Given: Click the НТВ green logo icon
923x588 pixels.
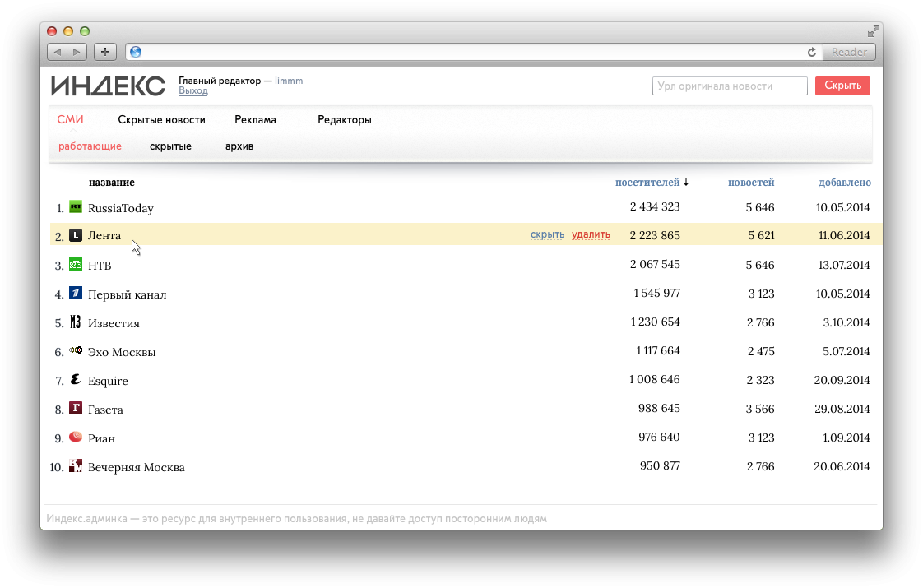Looking at the screenshot, I should tap(76, 265).
